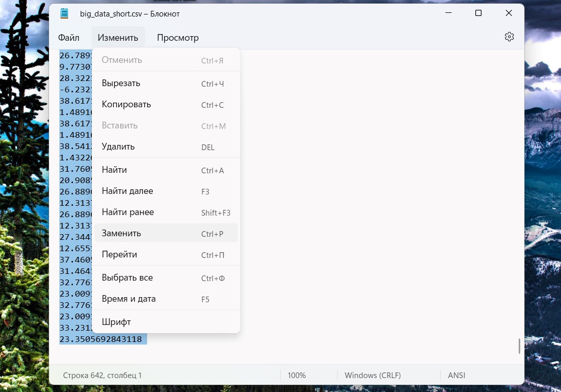Click Windows (CRLF) line ending indicator
The height and width of the screenshot is (392, 561).
[373, 375]
